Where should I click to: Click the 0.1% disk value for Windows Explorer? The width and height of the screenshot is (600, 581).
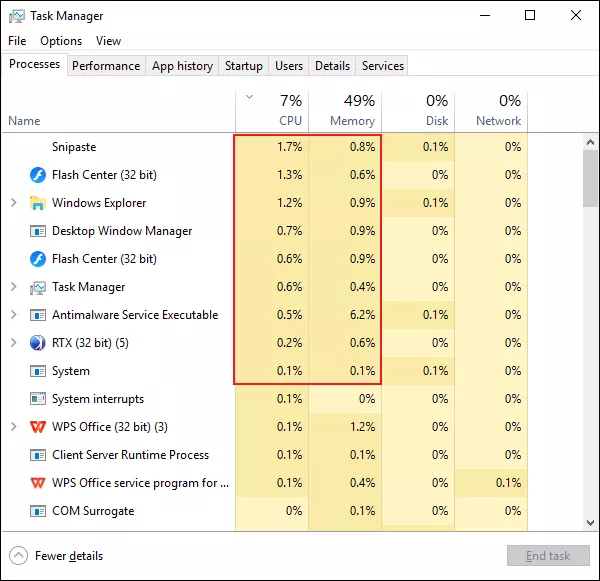435,203
